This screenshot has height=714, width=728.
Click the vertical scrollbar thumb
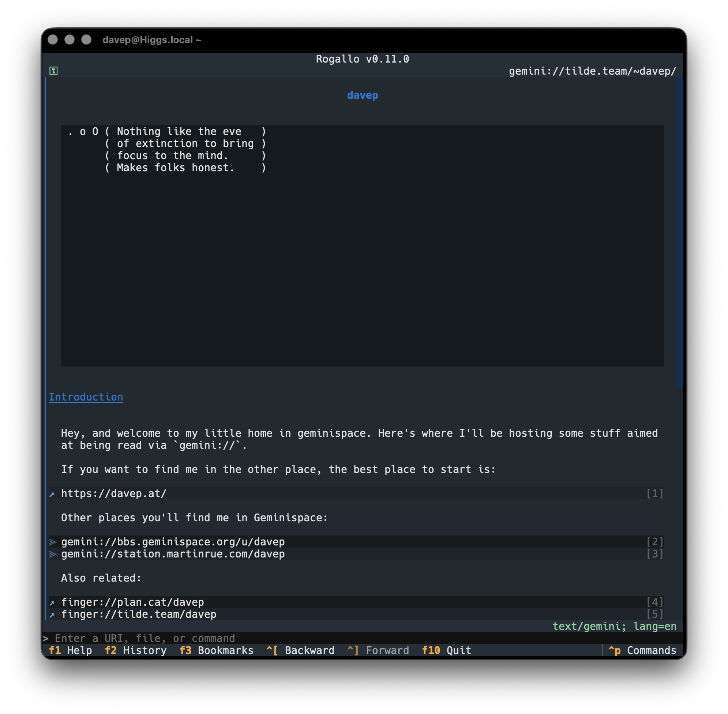679,233
